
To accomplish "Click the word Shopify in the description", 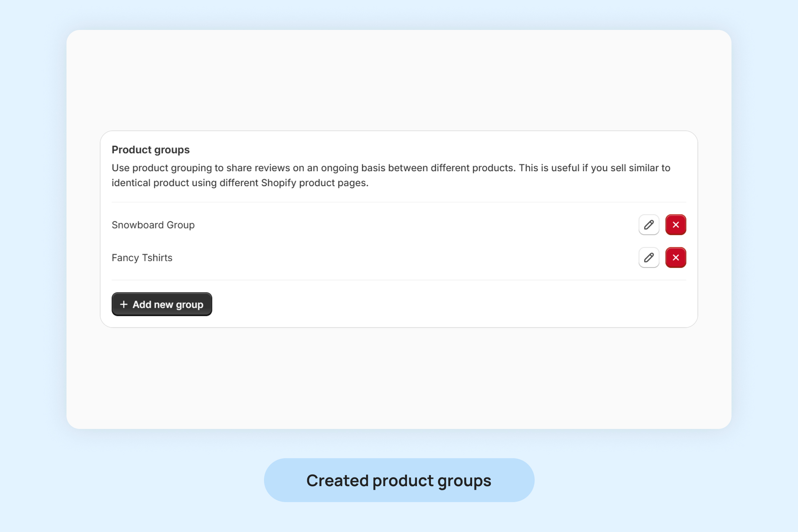I will pos(278,183).
